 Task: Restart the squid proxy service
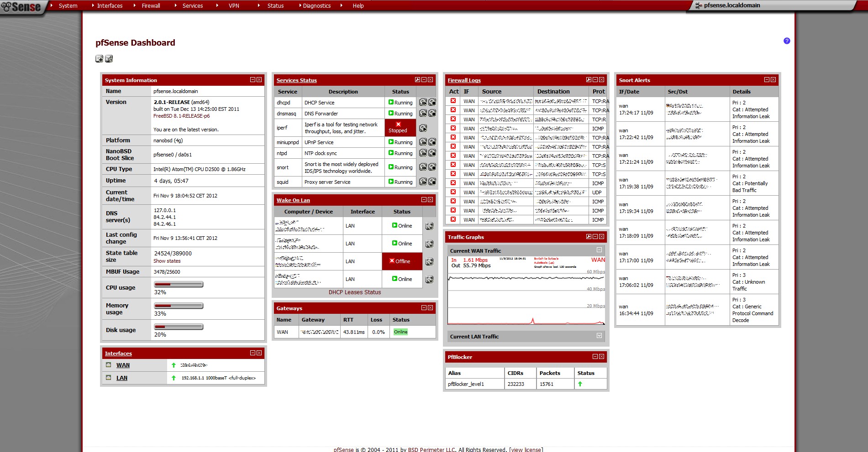(x=423, y=182)
